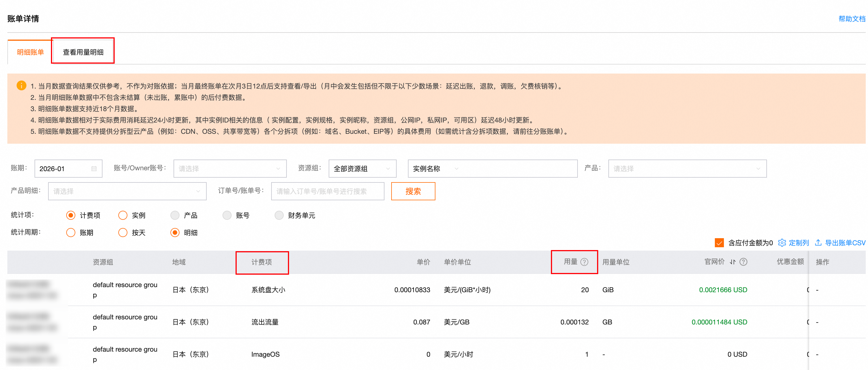Viewport: 868px width, 370px height.
Task: Click the help question icon next to 官网价
Action: tap(743, 262)
